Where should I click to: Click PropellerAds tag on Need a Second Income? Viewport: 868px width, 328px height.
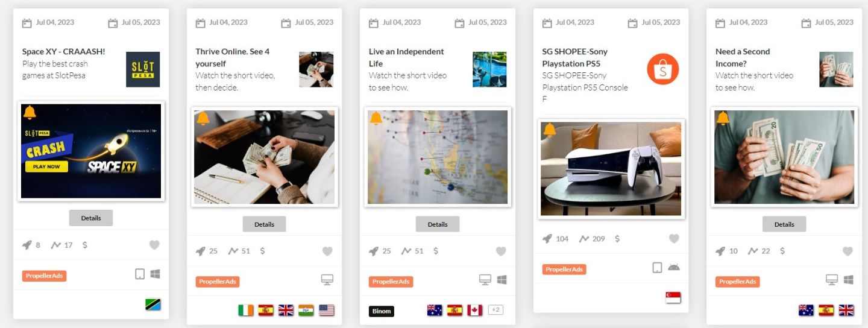[738, 282]
